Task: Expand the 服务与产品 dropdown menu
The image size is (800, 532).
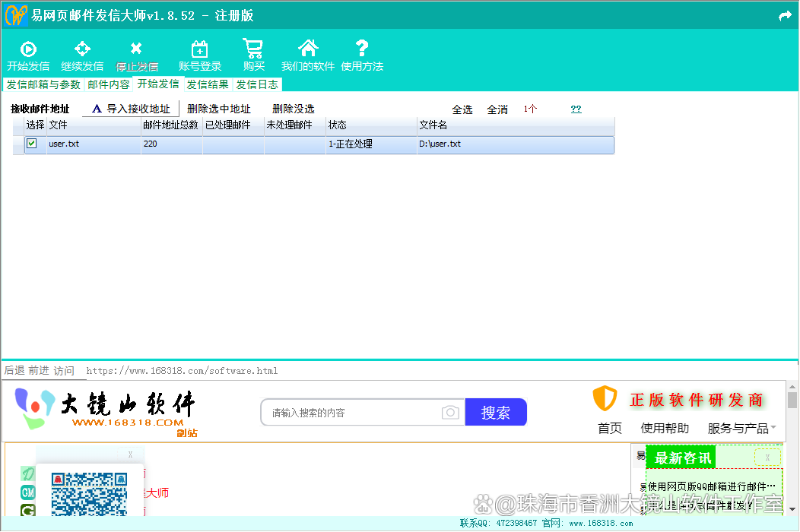Action: coord(741,428)
